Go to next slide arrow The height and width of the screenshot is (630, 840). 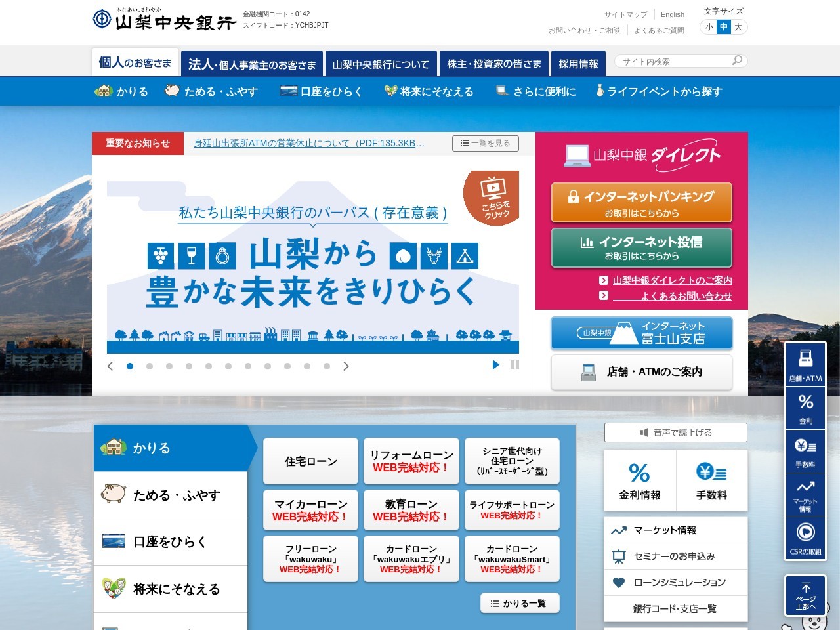click(346, 366)
